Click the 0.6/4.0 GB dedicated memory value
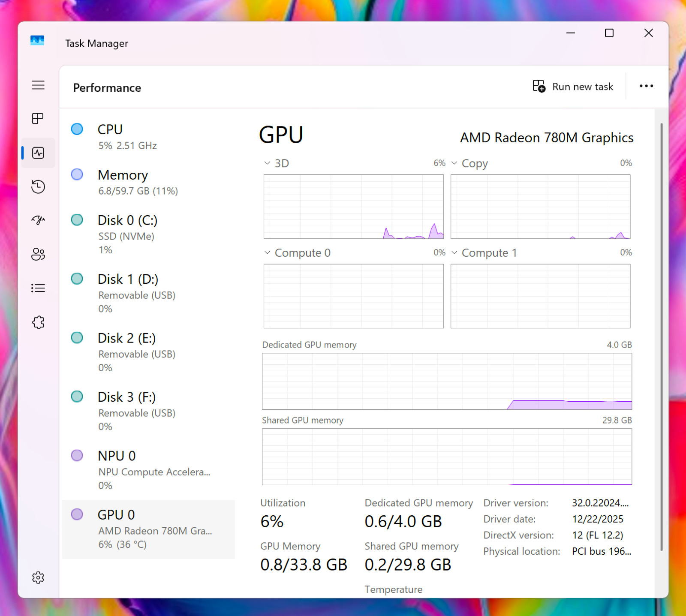Viewport: 686px width, 616px height. [x=403, y=522]
